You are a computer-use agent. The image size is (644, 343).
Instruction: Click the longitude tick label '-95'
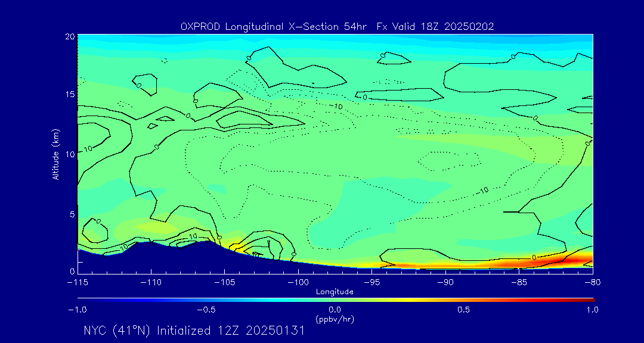371,283
